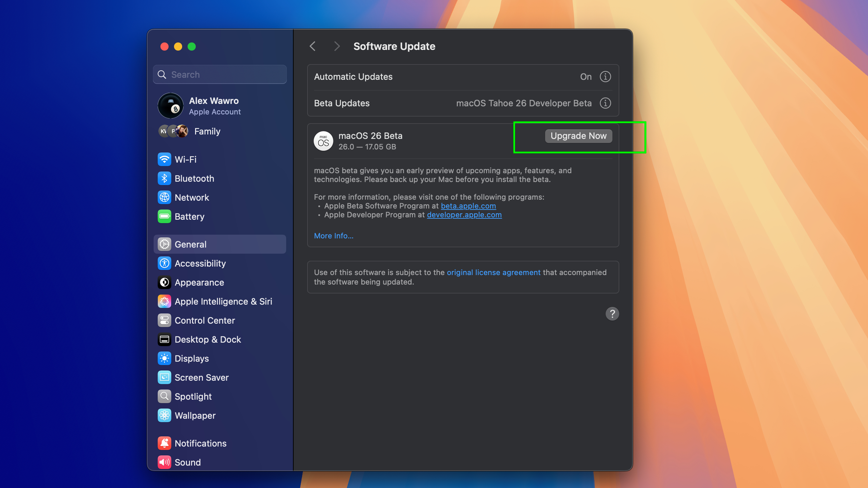The image size is (868, 488).
Task: Click the Upgrade Now button
Action: (x=578, y=136)
